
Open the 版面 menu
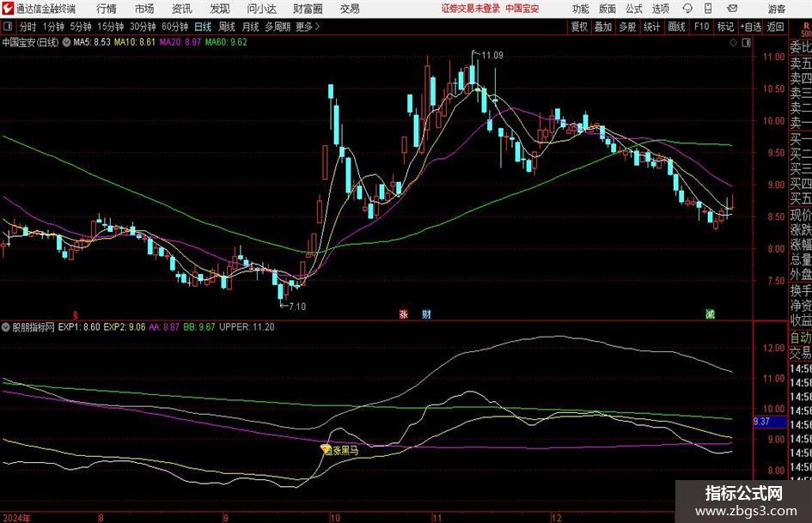click(x=607, y=9)
